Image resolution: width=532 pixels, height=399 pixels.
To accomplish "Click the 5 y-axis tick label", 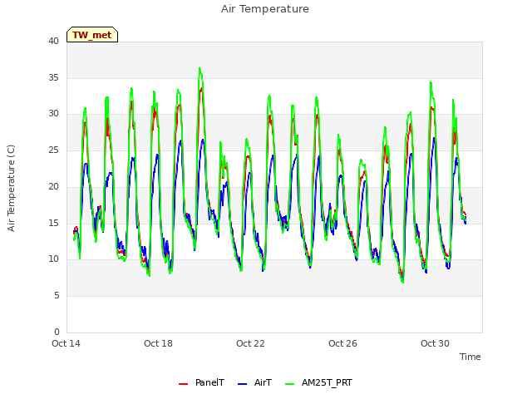I will coord(57,296).
